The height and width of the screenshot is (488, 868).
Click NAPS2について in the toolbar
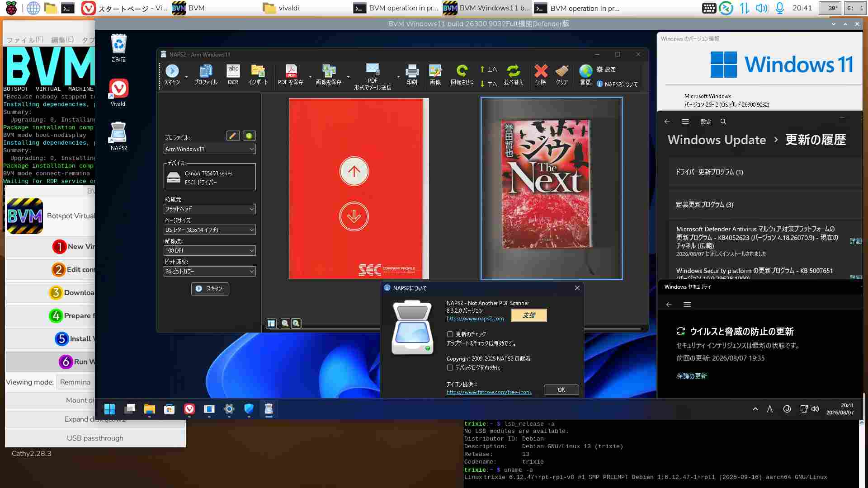617,84
